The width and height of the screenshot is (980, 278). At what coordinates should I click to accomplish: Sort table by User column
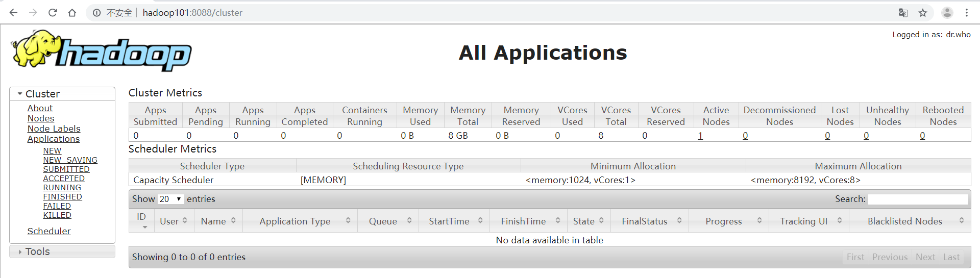click(x=174, y=221)
